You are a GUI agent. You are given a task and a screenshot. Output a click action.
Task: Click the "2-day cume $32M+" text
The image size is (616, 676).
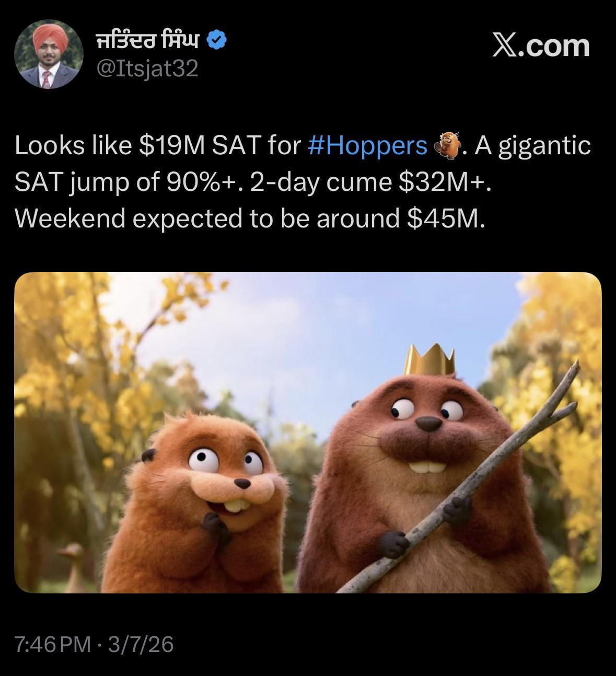point(371,182)
